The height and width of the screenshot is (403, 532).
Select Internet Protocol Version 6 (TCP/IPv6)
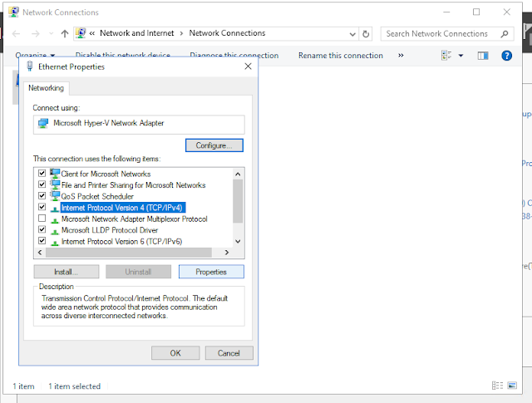[x=122, y=242]
